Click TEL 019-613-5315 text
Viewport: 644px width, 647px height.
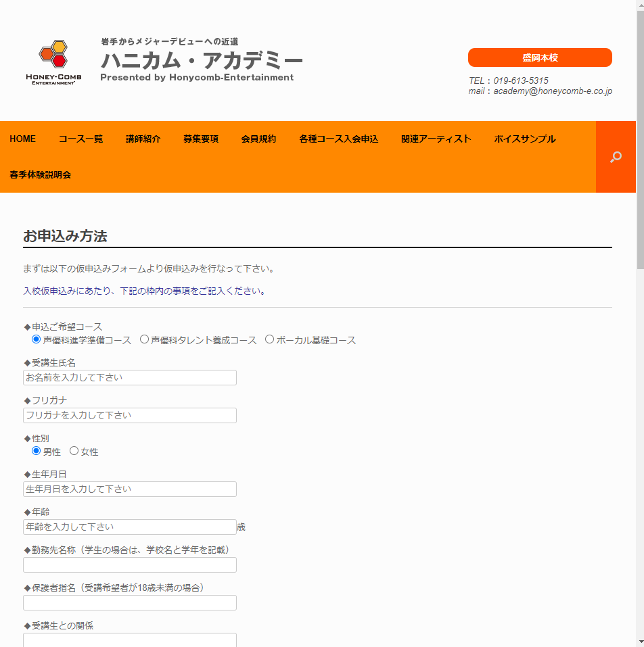[x=508, y=80]
